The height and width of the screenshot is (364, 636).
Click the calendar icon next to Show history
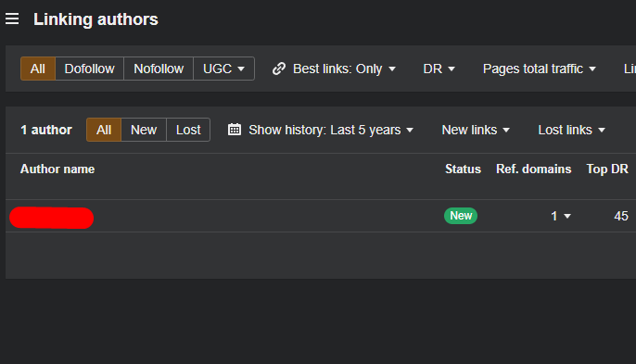coord(235,130)
